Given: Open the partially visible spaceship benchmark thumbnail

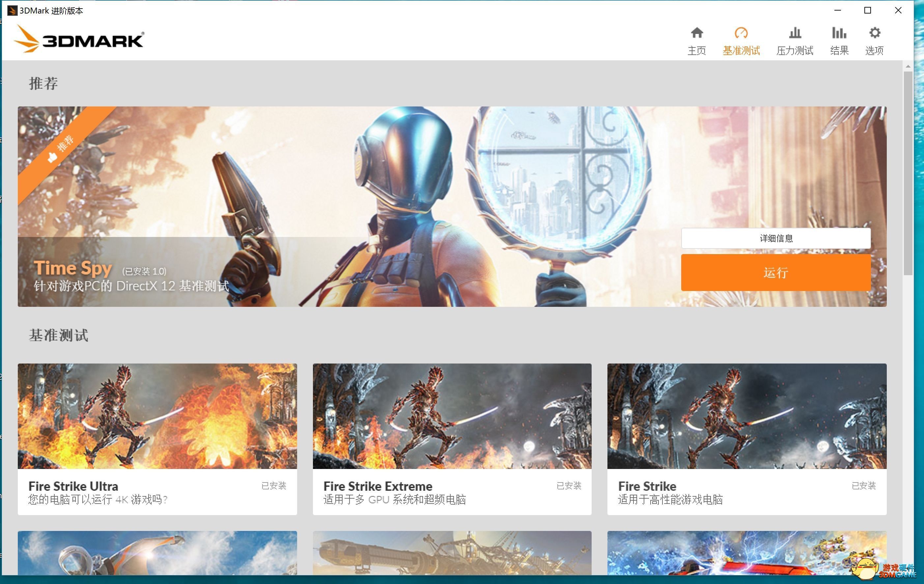Looking at the screenshot, I should [x=452, y=553].
